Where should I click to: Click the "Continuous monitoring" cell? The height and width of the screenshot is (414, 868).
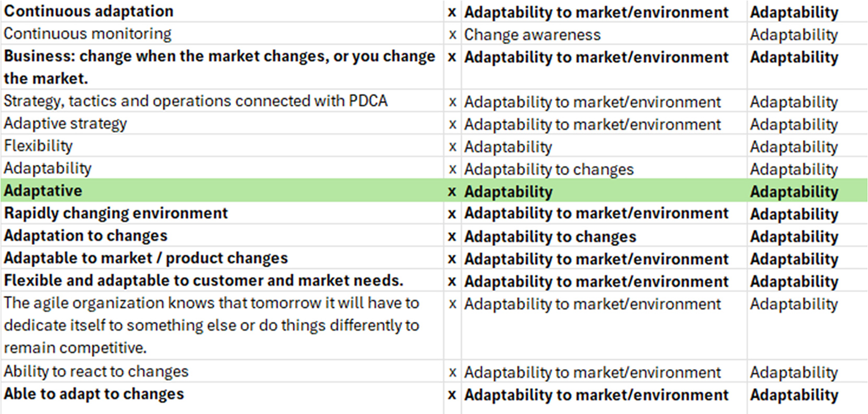(x=87, y=34)
